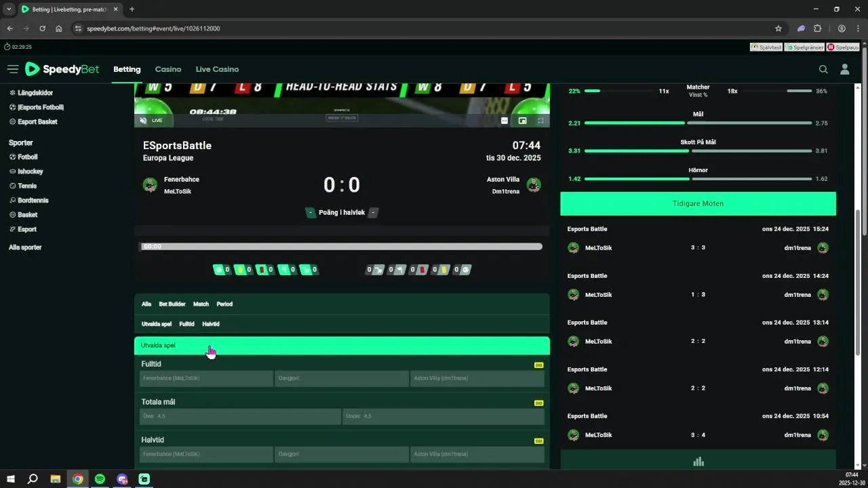Open the Betting tab
The height and width of the screenshot is (488, 868).
(x=127, y=69)
